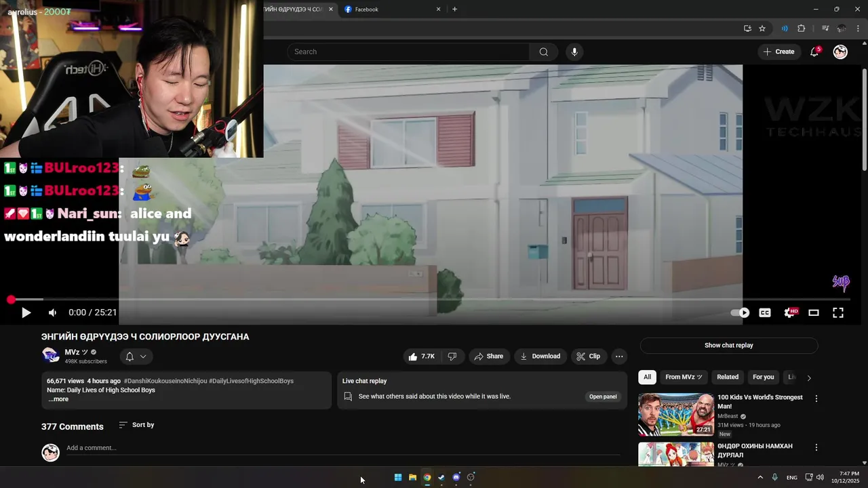Open a new browser tab
The width and height of the screenshot is (868, 488).
click(454, 9)
